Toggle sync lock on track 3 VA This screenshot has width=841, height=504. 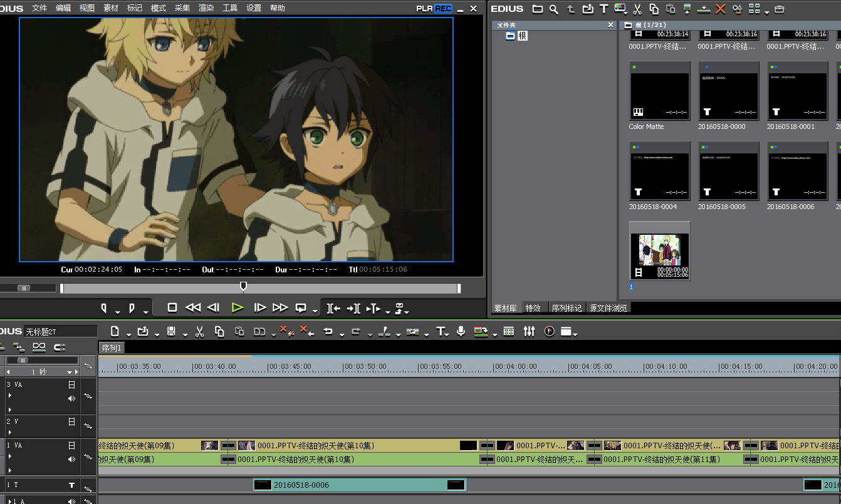(88, 396)
